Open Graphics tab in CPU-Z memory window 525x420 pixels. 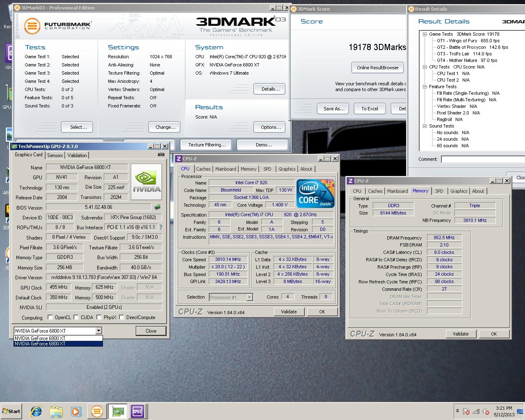pyautogui.click(x=459, y=191)
